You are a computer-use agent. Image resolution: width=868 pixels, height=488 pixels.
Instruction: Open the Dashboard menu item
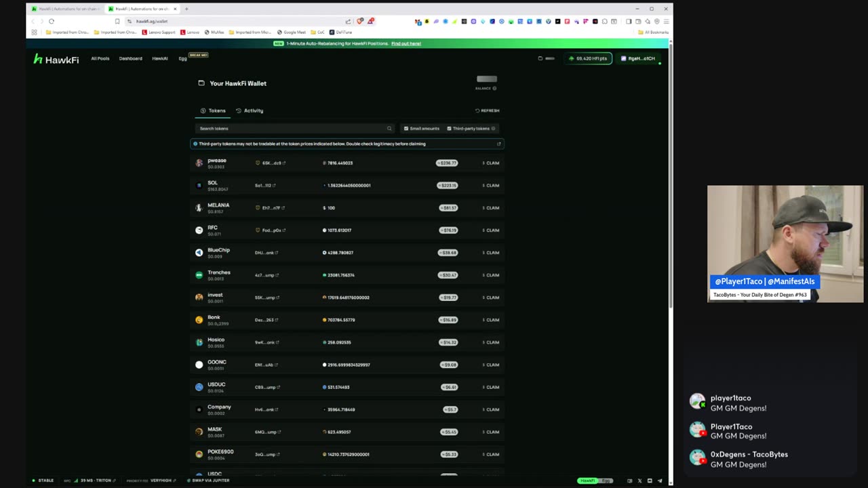pyautogui.click(x=131, y=58)
